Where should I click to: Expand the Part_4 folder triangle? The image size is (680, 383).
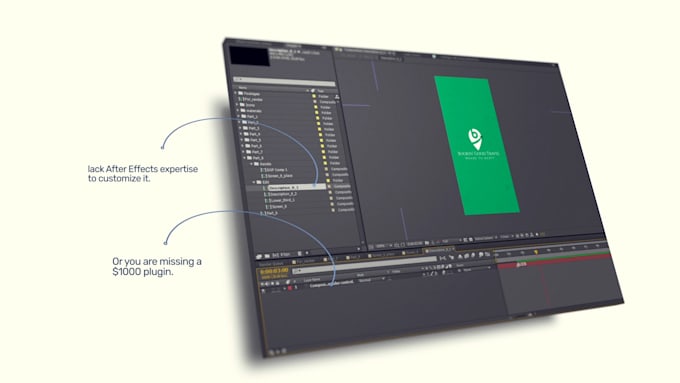241,134
